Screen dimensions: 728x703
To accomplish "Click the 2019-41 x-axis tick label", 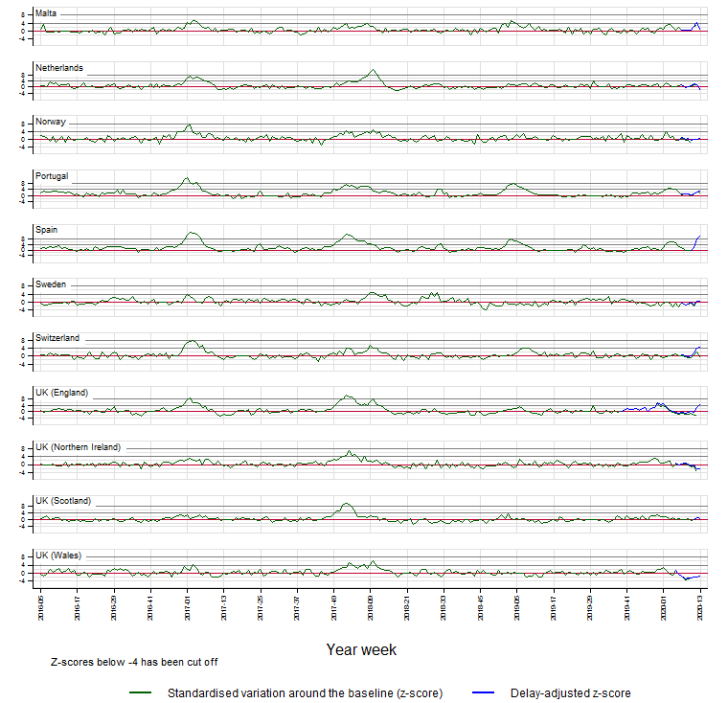I will tap(626, 608).
